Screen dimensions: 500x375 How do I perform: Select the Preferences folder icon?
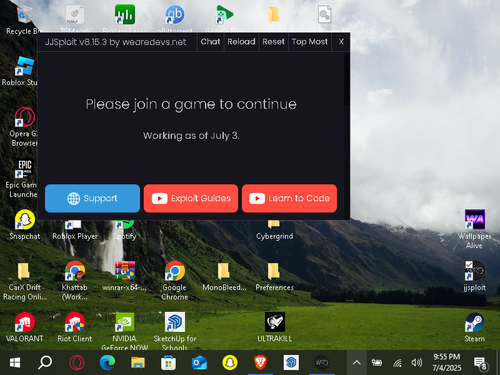(x=274, y=276)
